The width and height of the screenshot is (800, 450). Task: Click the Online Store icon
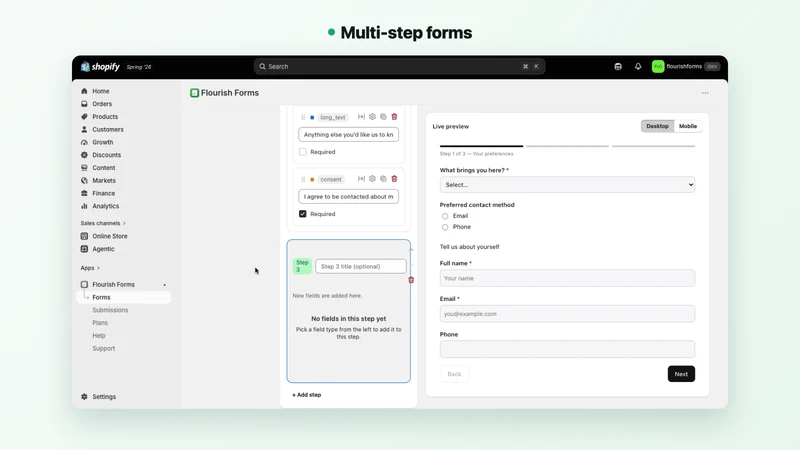(x=84, y=236)
